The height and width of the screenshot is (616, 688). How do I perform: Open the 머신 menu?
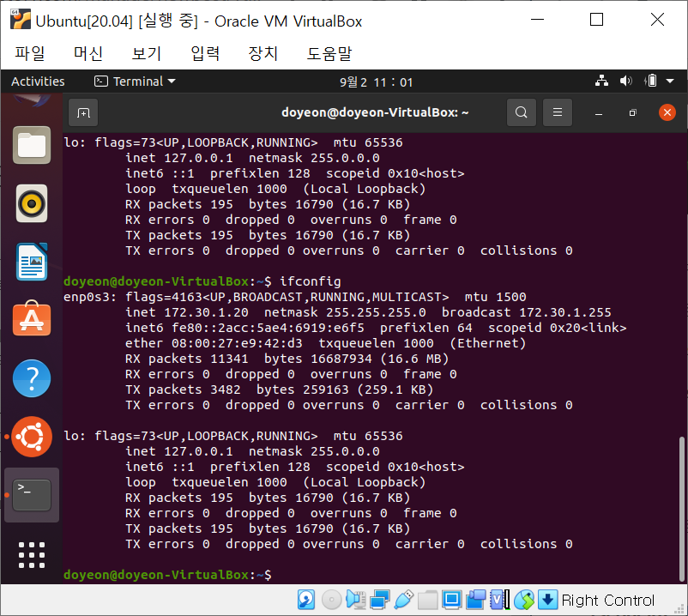pos(88,53)
